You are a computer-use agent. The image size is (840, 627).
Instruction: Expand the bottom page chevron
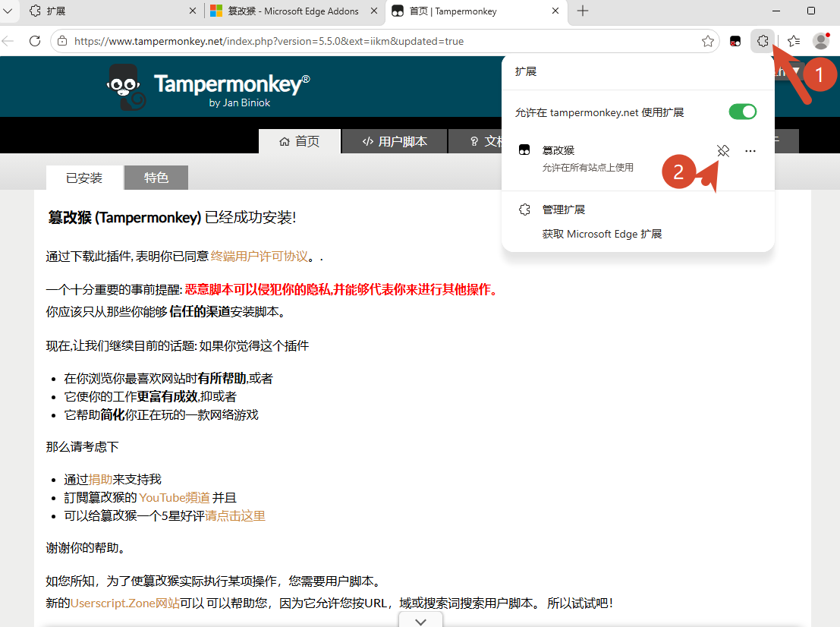(x=421, y=621)
